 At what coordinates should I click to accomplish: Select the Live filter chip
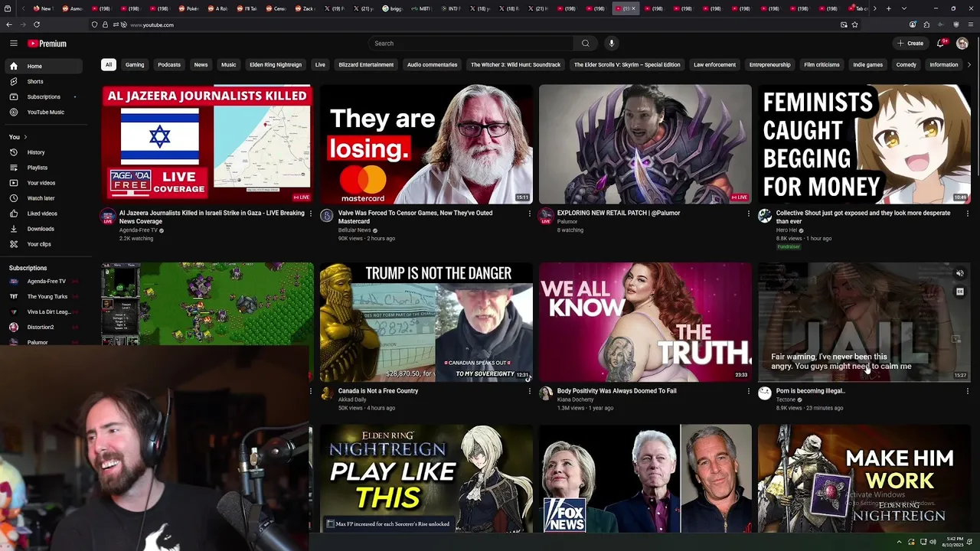(320, 65)
